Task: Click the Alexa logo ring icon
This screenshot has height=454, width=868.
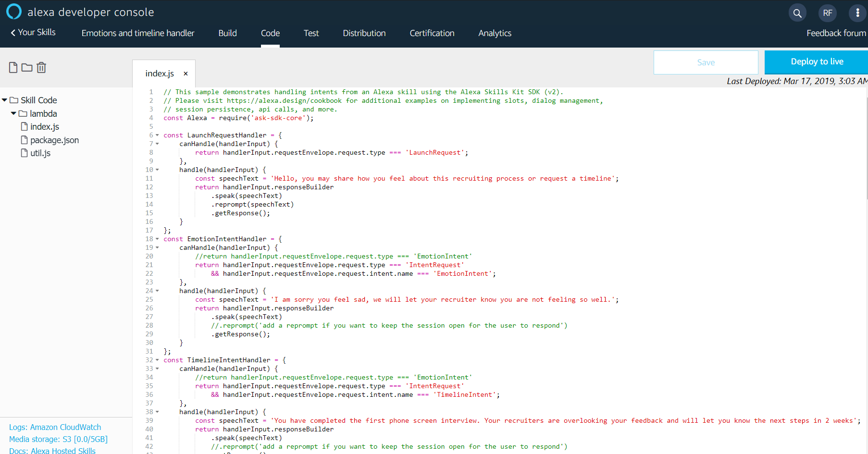Action: [14, 12]
